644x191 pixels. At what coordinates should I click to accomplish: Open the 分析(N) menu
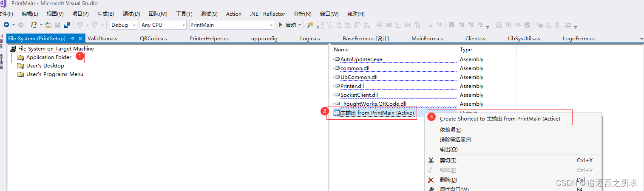click(302, 14)
